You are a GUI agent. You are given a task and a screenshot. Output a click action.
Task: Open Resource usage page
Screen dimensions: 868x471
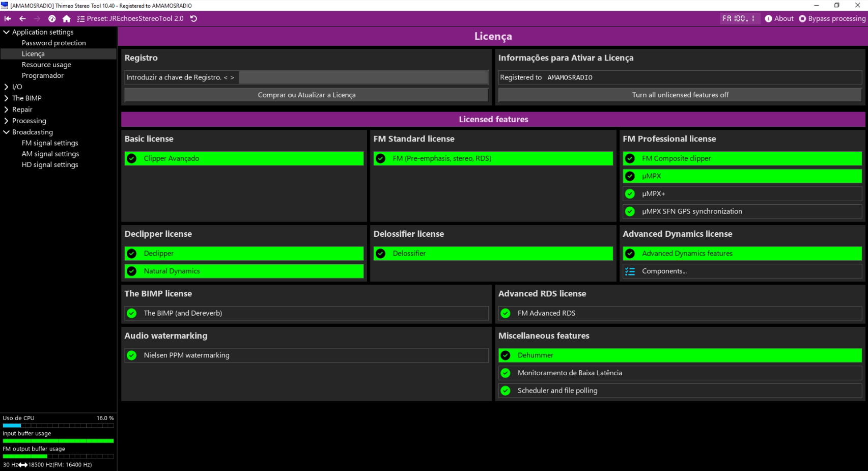point(46,65)
